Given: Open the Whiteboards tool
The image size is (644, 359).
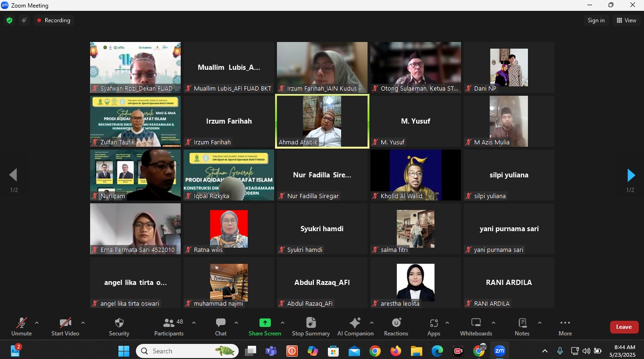Looking at the screenshot, I should (x=476, y=326).
